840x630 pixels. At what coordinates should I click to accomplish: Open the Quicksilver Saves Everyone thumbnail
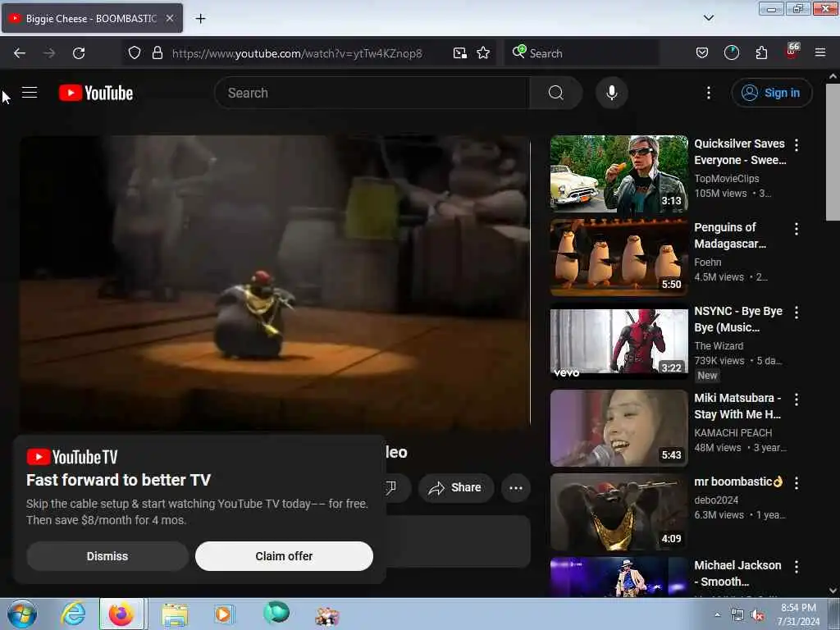(619, 174)
